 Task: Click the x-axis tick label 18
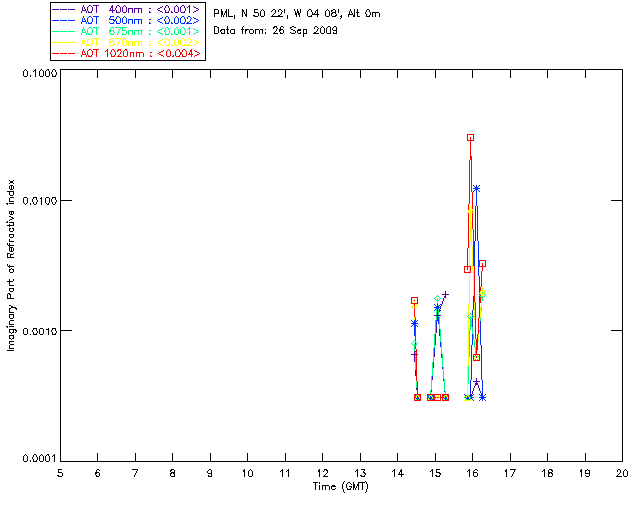click(x=547, y=473)
